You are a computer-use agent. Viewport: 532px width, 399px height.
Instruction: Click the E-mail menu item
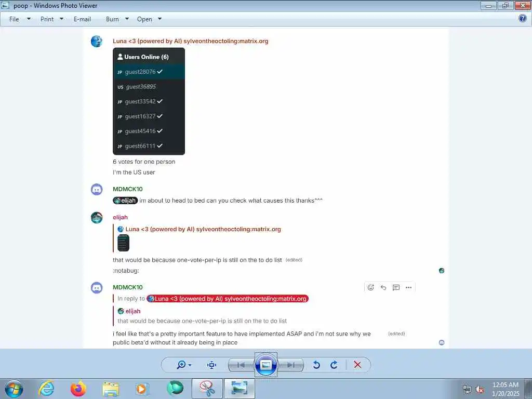82,19
